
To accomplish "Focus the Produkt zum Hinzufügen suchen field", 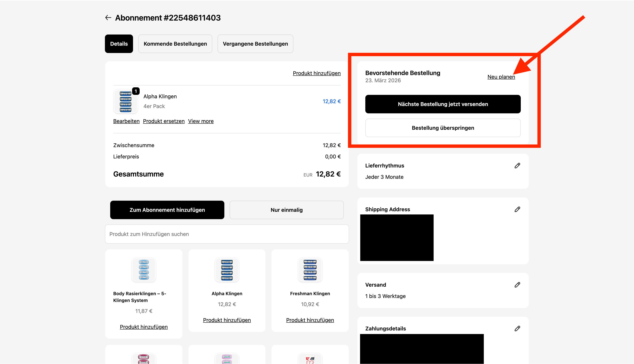I will click(227, 234).
